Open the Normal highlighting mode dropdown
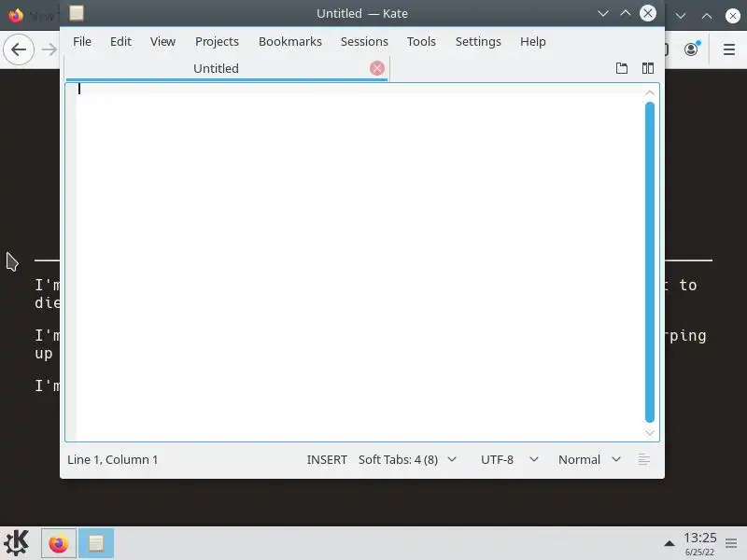This screenshot has width=747, height=560. pyautogui.click(x=589, y=459)
